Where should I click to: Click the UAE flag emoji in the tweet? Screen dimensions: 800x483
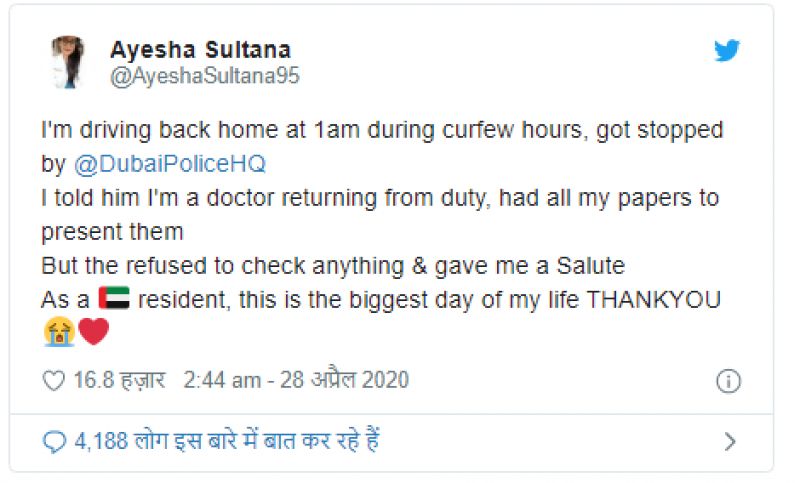[115, 300]
